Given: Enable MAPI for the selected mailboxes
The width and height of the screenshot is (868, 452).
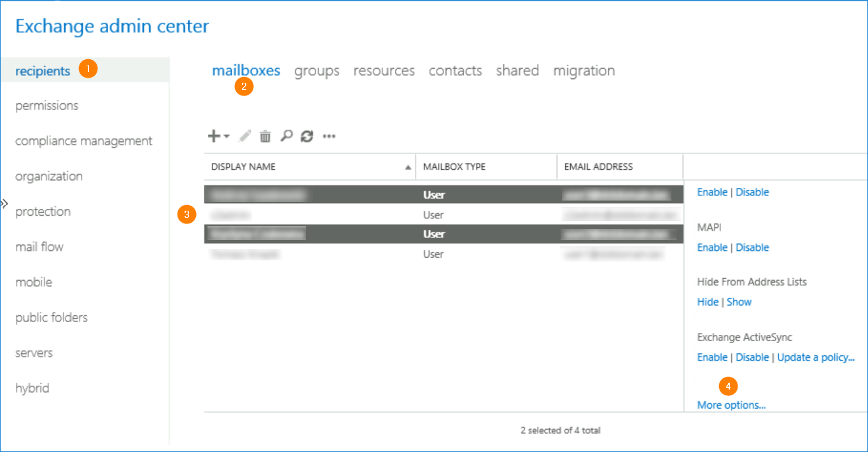Looking at the screenshot, I should tap(711, 247).
